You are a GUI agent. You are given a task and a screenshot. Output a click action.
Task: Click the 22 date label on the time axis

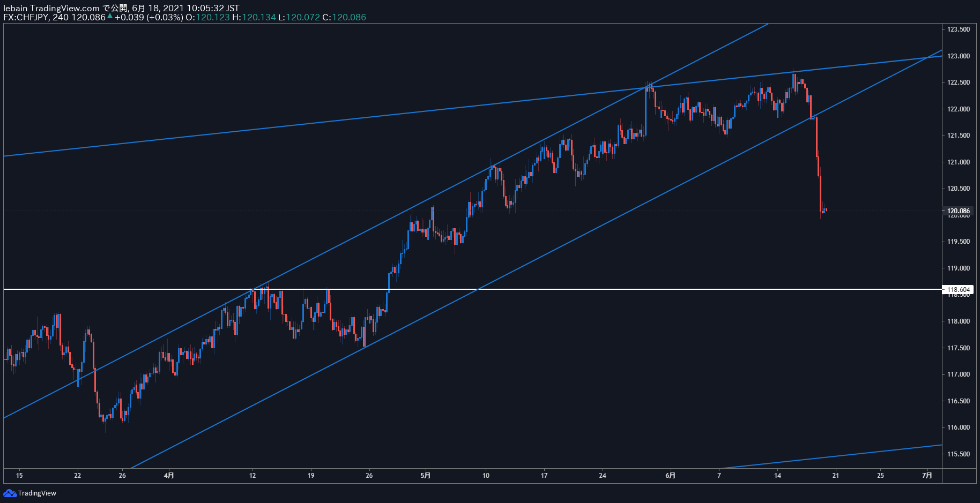click(x=78, y=476)
